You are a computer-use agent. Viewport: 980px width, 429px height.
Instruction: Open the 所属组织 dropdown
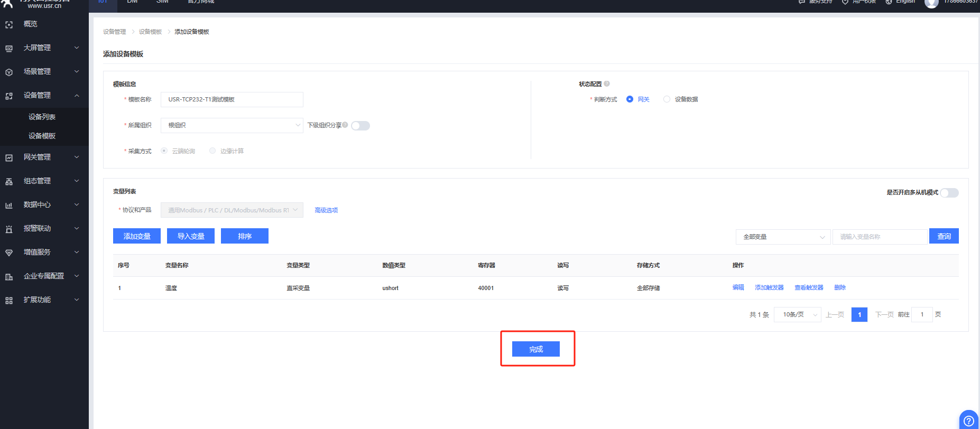click(x=232, y=125)
